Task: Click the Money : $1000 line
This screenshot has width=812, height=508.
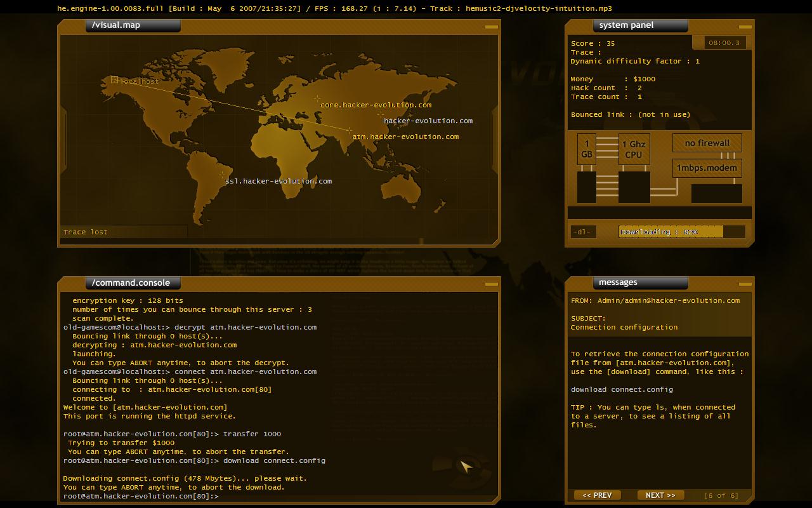Action: pyautogui.click(x=613, y=79)
